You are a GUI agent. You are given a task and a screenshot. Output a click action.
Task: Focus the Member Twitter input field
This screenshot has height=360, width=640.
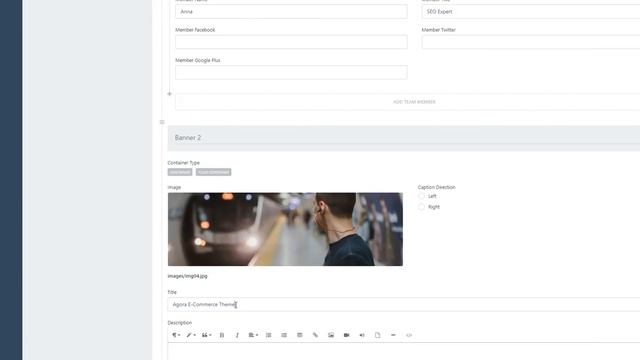tap(531, 42)
